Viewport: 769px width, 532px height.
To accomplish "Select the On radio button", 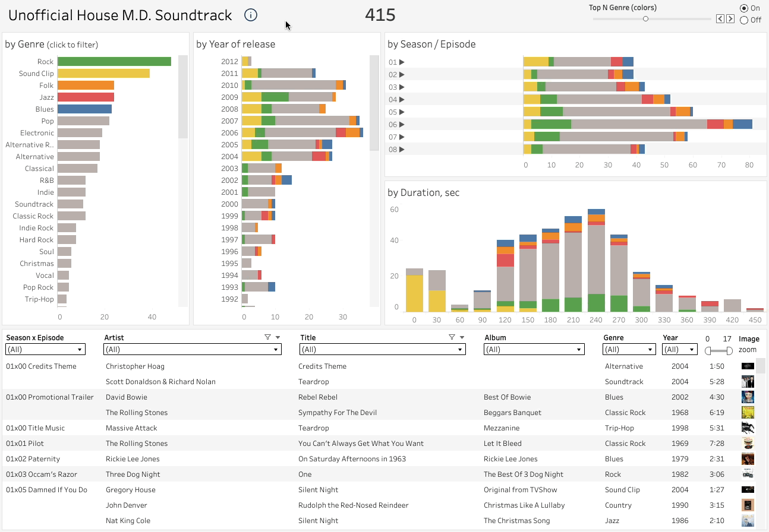I will coord(744,8).
